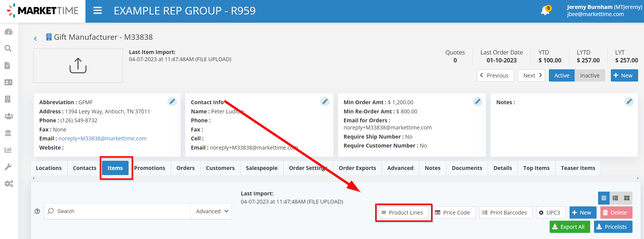Create New manufacturer from header button
Image resolution: width=644 pixels, height=239 pixels.
pyautogui.click(x=624, y=75)
